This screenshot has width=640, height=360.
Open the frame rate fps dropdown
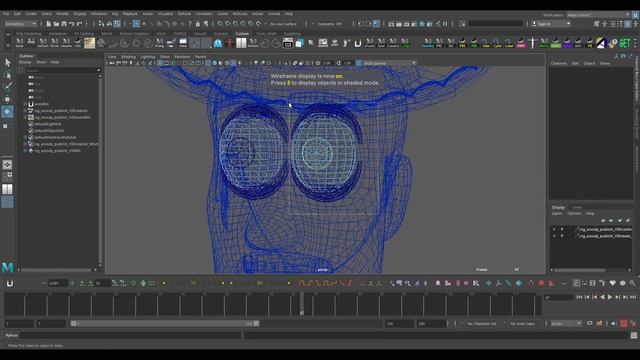coord(566,324)
